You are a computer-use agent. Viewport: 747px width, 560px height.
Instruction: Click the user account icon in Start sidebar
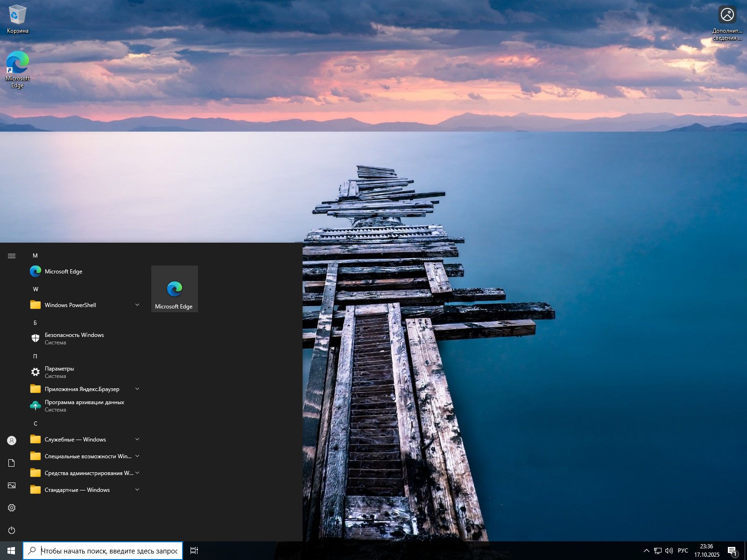coord(12,441)
